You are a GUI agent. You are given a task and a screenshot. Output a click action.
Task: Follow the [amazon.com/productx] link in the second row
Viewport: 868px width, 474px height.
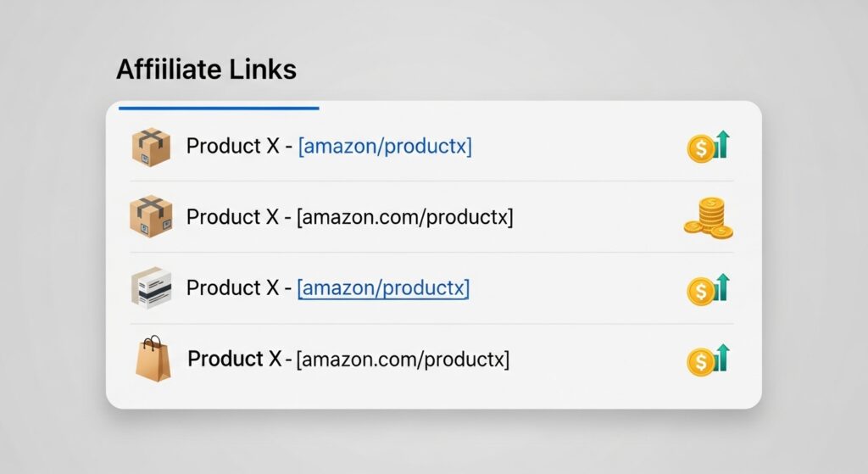pyautogui.click(x=404, y=217)
